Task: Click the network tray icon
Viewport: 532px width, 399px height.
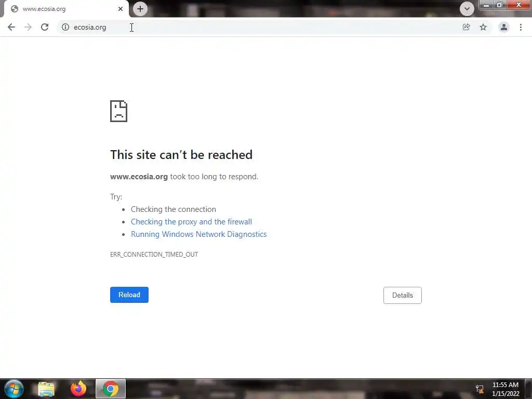Action: click(x=480, y=389)
